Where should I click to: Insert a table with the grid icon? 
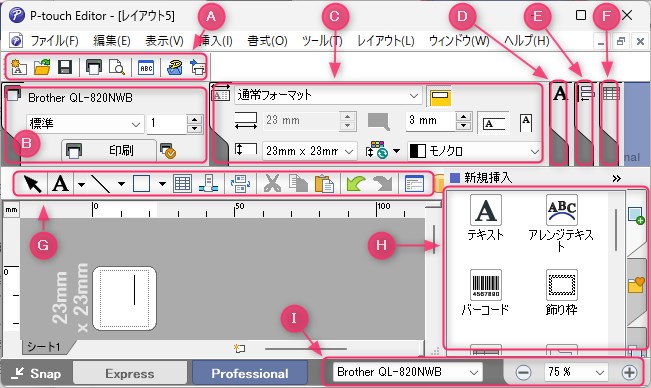[182, 183]
